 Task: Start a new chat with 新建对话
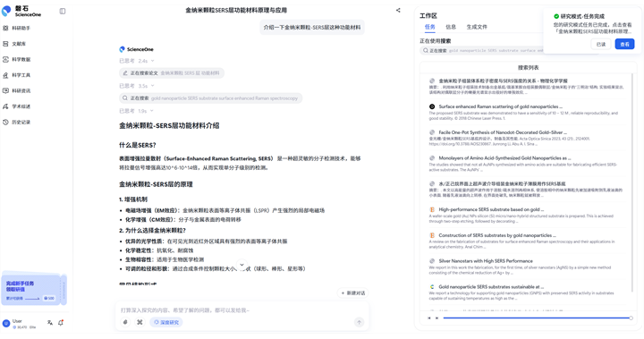point(353,293)
